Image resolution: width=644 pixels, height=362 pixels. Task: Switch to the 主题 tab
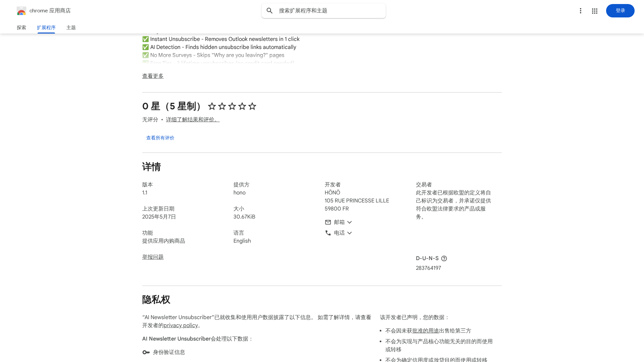[71, 27]
